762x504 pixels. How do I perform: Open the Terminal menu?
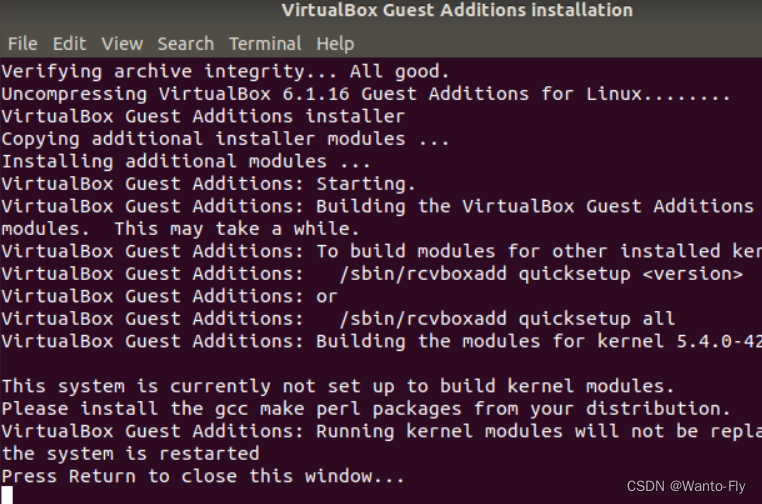265,44
